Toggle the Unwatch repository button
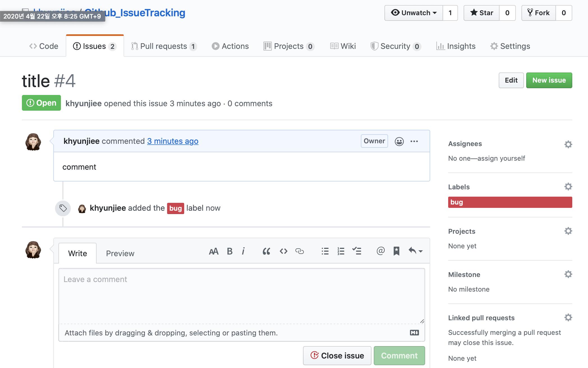The width and height of the screenshot is (588, 368). click(x=414, y=13)
